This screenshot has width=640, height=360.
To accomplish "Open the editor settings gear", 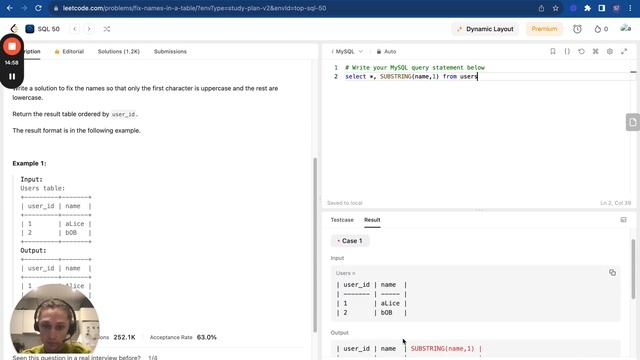I will coord(609,51).
